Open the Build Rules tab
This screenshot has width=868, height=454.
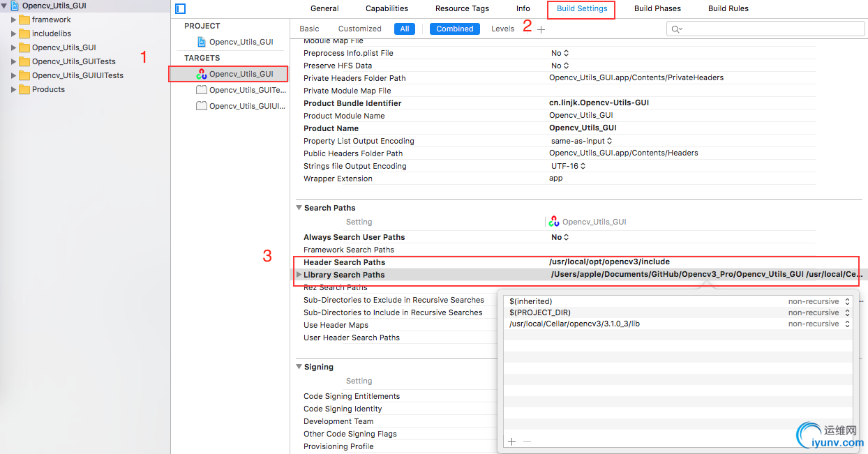tap(728, 8)
